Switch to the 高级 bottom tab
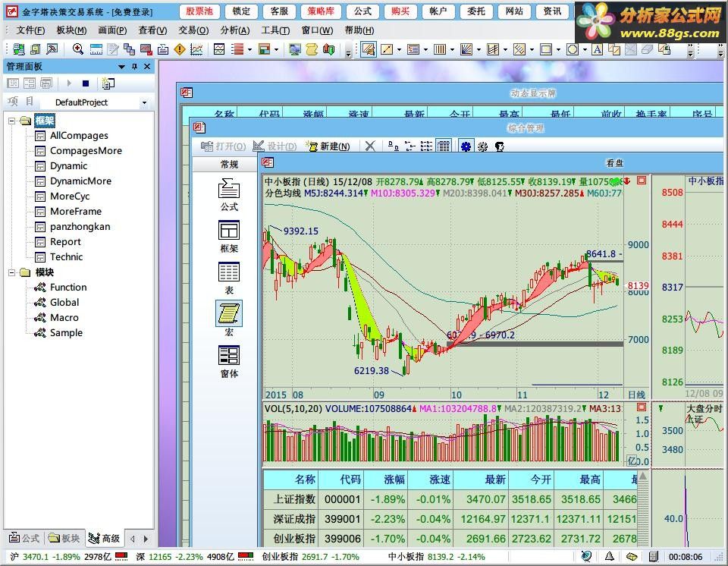728x566 pixels. coord(105,538)
